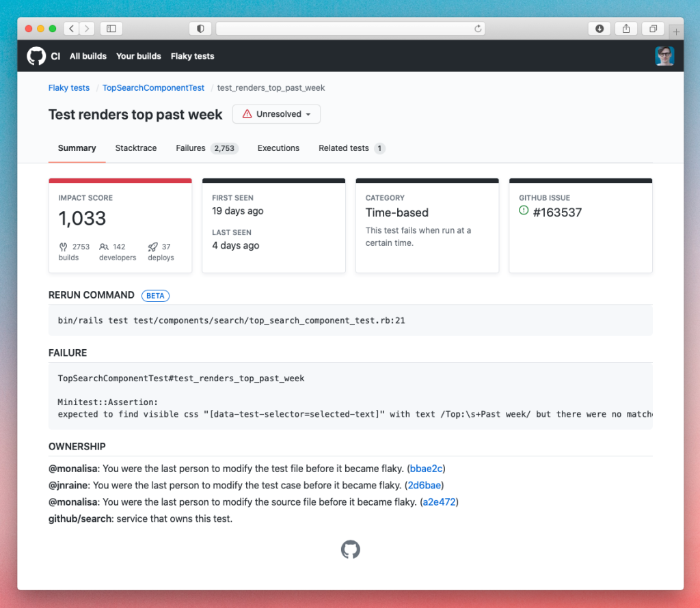
Task: Open GitHub issue #163537
Action: coord(556,212)
